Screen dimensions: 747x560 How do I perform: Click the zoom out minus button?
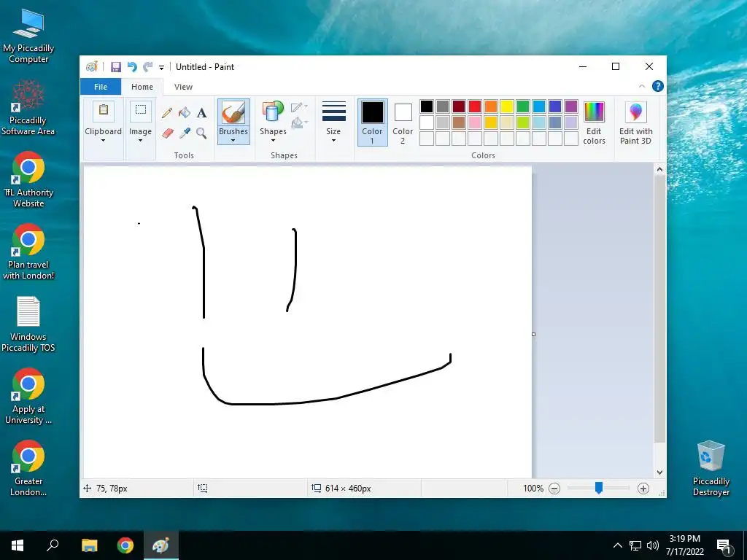click(554, 489)
